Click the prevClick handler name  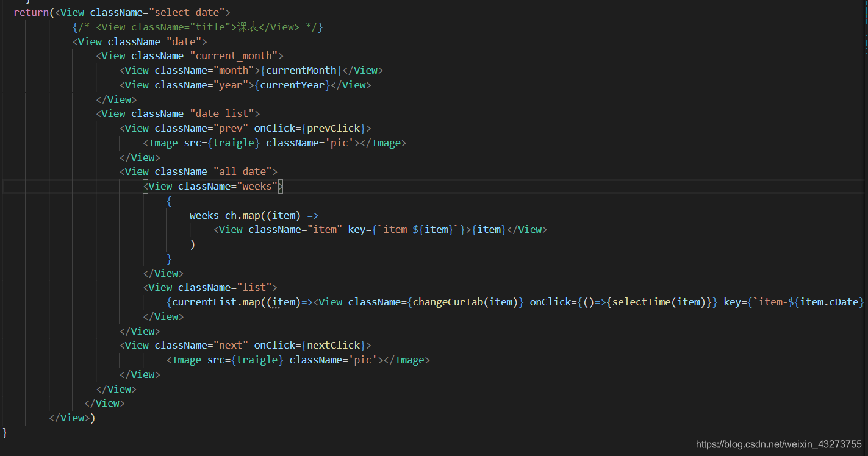[333, 128]
